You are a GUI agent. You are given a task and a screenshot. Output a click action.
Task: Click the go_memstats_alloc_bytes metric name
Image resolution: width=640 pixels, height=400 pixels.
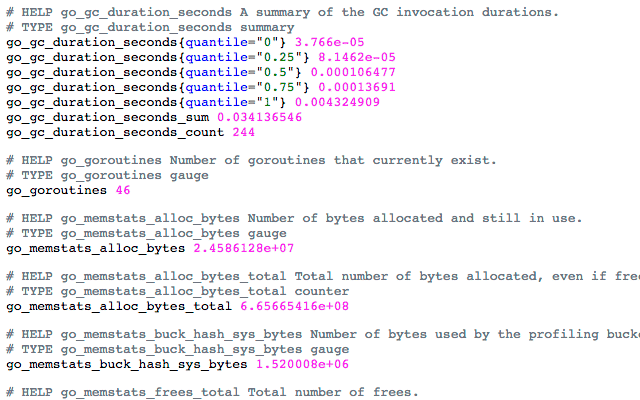pos(96,249)
